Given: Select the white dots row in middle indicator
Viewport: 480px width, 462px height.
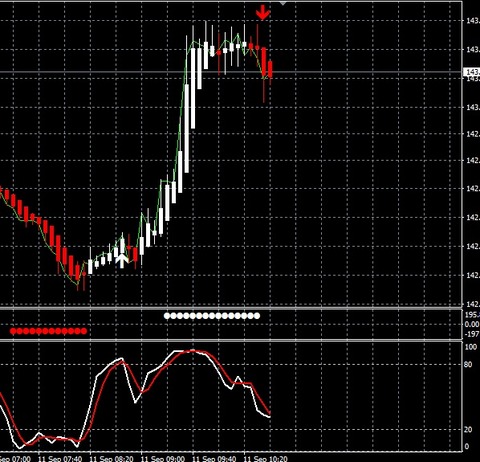Looking at the screenshot, I should [212, 316].
